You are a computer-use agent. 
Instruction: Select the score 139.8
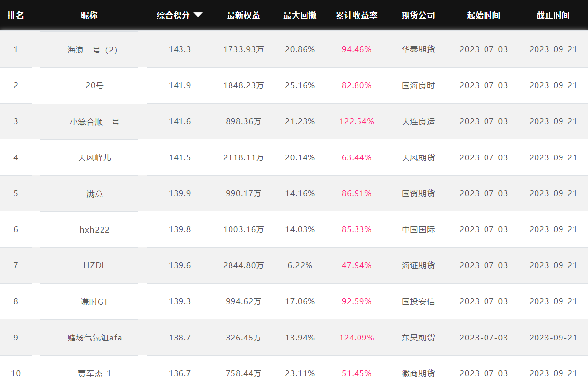(179, 229)
